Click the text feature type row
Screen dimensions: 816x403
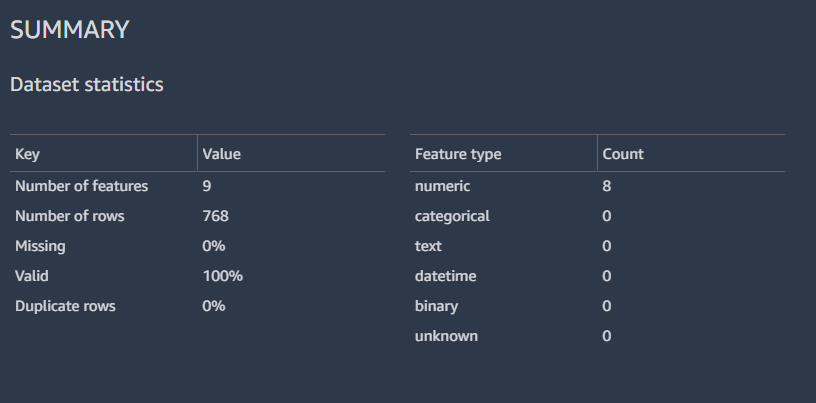coord(428,246)
